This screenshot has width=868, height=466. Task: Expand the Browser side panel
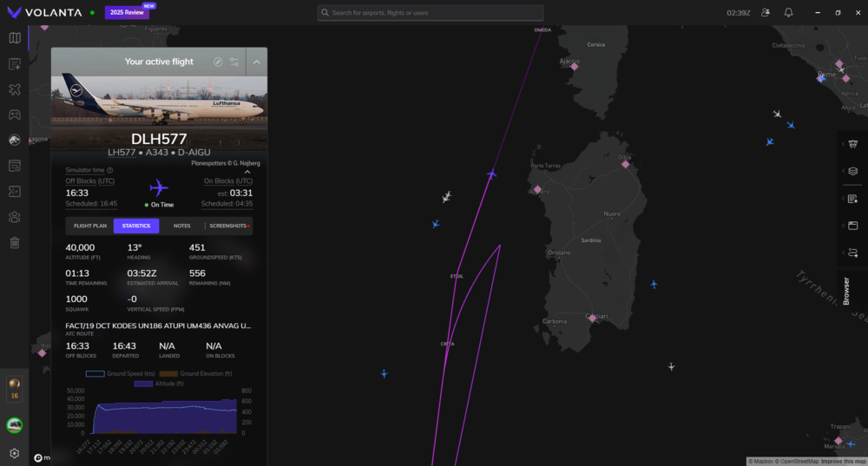pyautogui.click(x=846, y=291)
